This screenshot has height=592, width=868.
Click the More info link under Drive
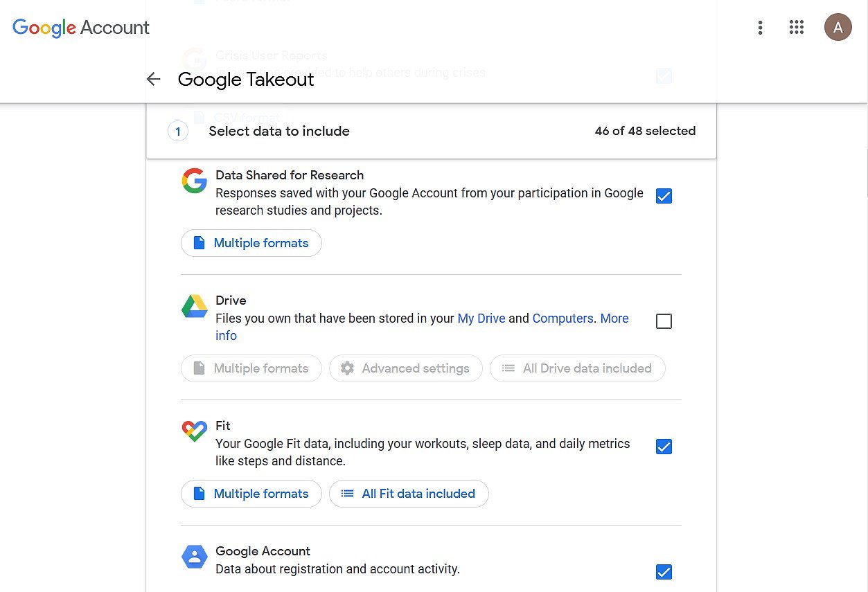coord(422,327)
